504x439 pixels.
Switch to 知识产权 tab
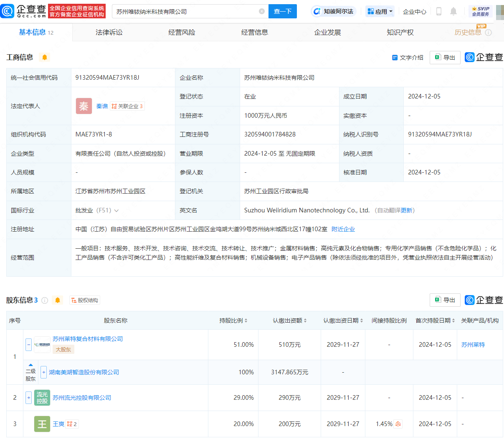point(400,32)
